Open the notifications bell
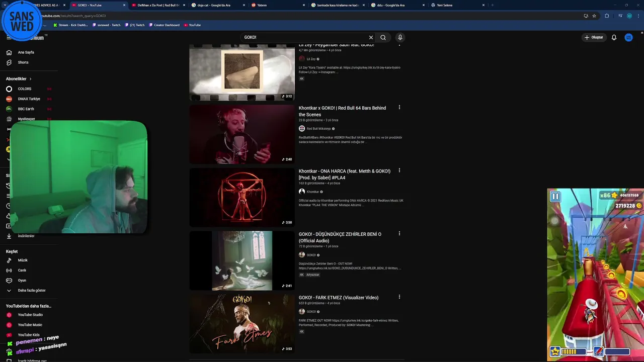Image resolution: width=644 pixels, height=362 pixels. 614,37
